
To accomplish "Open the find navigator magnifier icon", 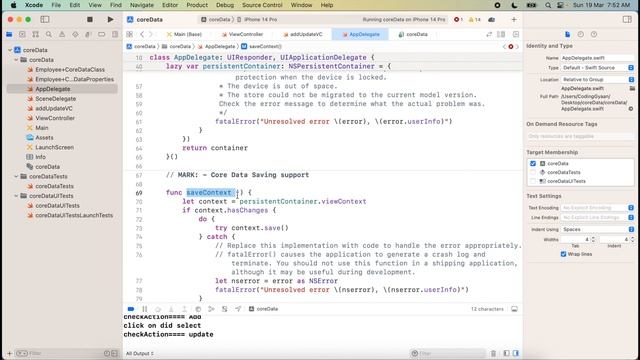I will pos(49,34).
